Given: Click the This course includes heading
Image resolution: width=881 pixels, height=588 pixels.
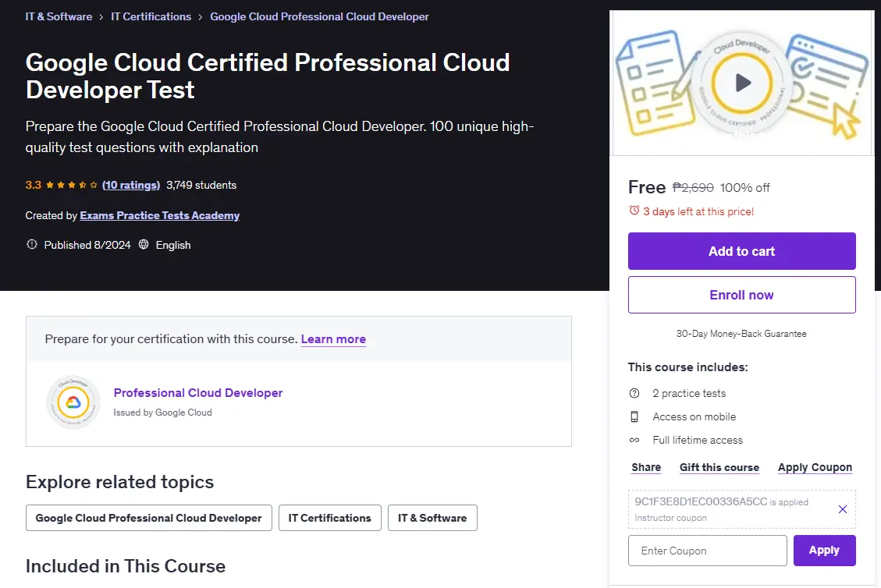Looking at the screenshot, I should [x=687, y=367].
